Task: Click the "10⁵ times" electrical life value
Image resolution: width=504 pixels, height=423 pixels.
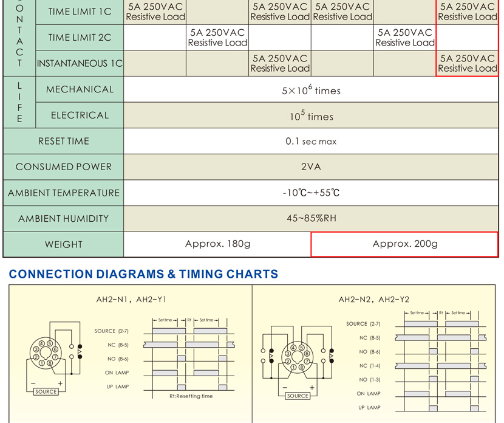Action: point(311,115)
